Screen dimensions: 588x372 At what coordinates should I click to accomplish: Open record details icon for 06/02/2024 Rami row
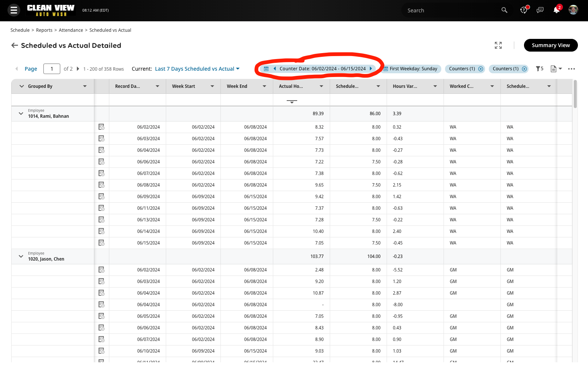coord(101,127)
